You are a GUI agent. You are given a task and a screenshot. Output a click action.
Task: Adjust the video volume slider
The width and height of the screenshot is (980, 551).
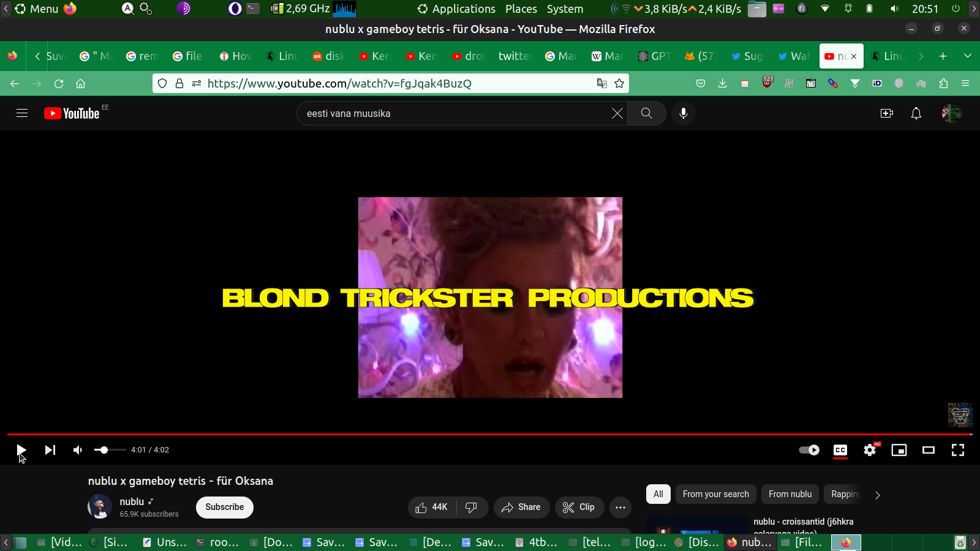[110, 450]
